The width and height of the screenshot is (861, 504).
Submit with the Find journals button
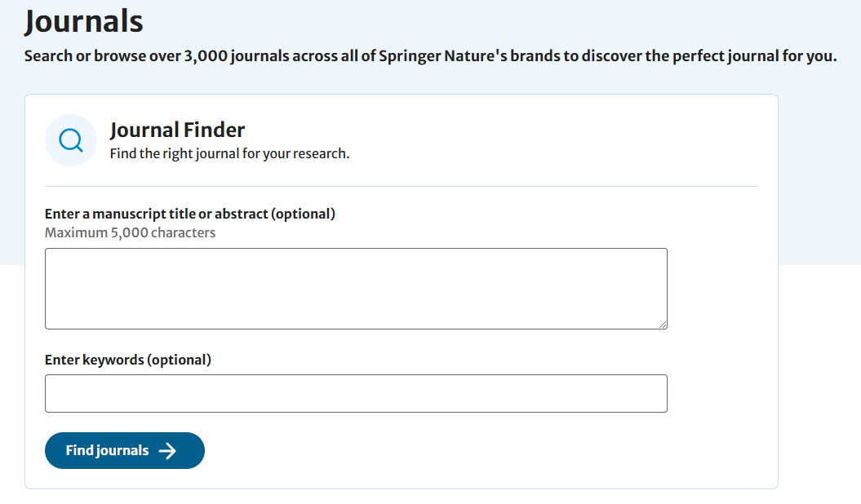(125, 451)
